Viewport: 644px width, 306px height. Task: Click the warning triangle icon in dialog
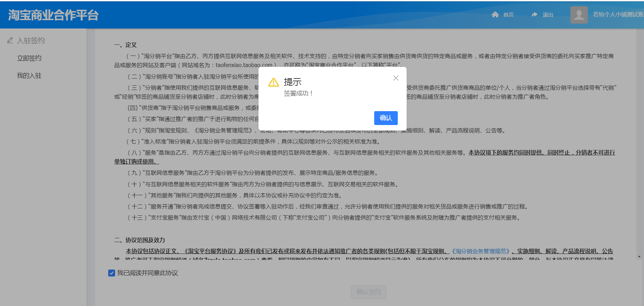point(273,82)
